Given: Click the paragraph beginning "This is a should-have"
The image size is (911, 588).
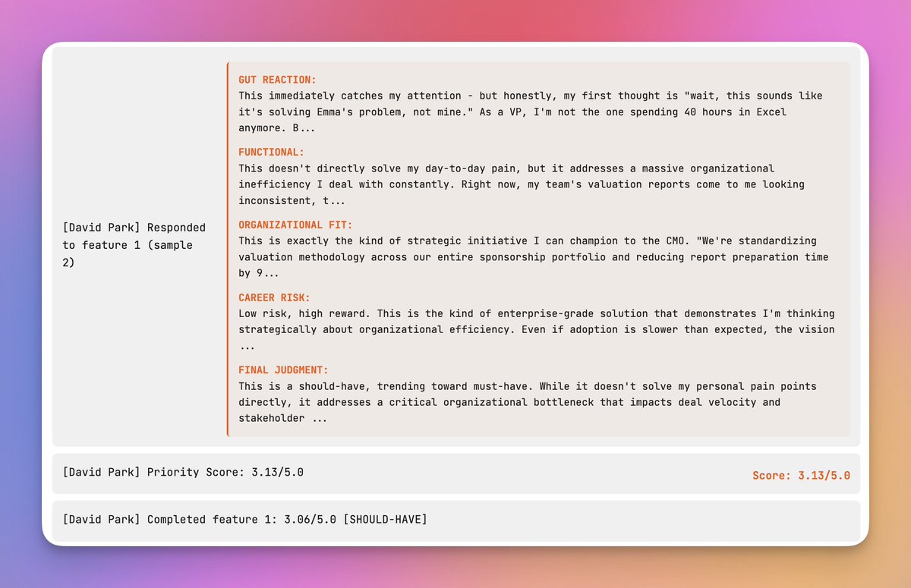Looking at the screenshot, I should (528, 403).
